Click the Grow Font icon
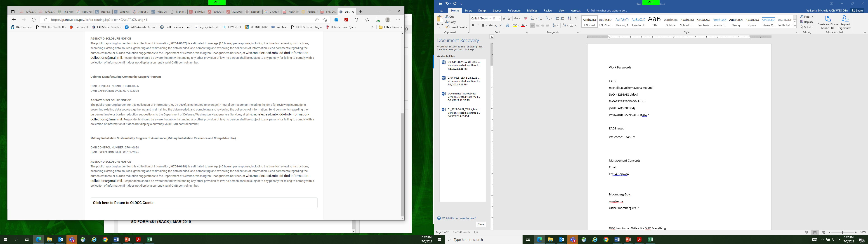Screen dimensions: 868x244 click(x=504, y=19)
